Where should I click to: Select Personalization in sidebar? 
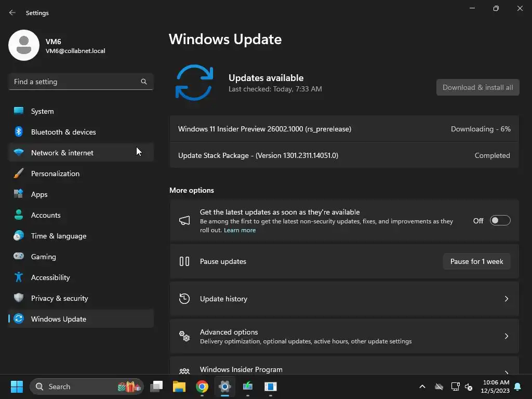(81, 174)
